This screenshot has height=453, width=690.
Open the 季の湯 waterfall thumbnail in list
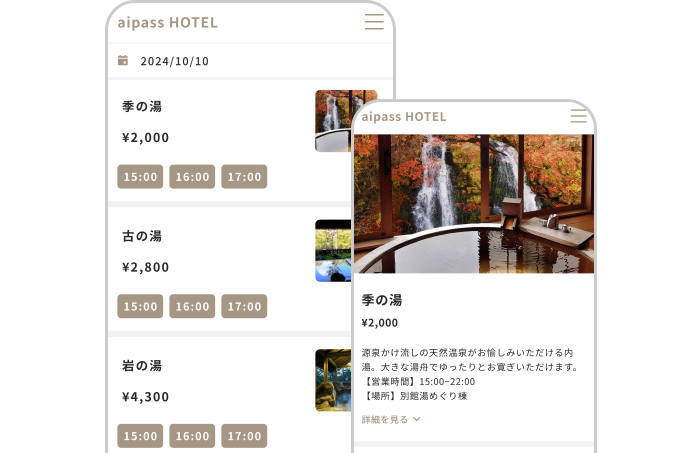coord(335,121)
